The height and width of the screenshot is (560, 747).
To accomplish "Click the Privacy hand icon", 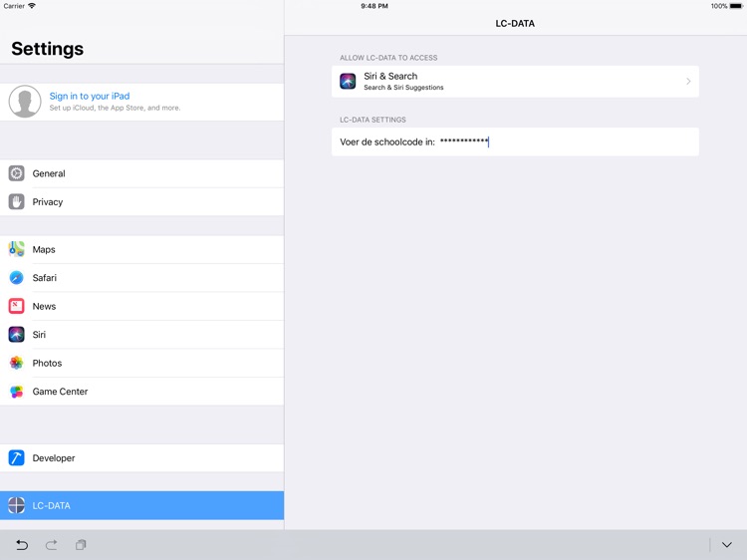I will [16, 201].
